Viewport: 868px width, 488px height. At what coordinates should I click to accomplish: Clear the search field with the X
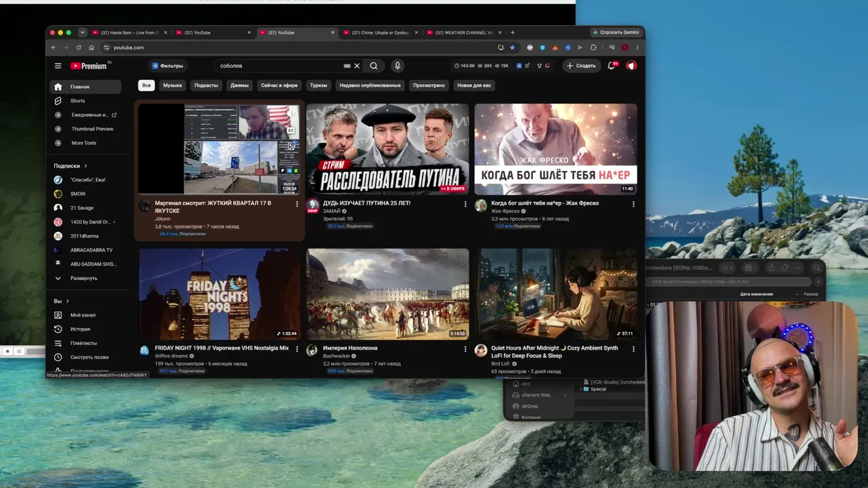point(357,66)
